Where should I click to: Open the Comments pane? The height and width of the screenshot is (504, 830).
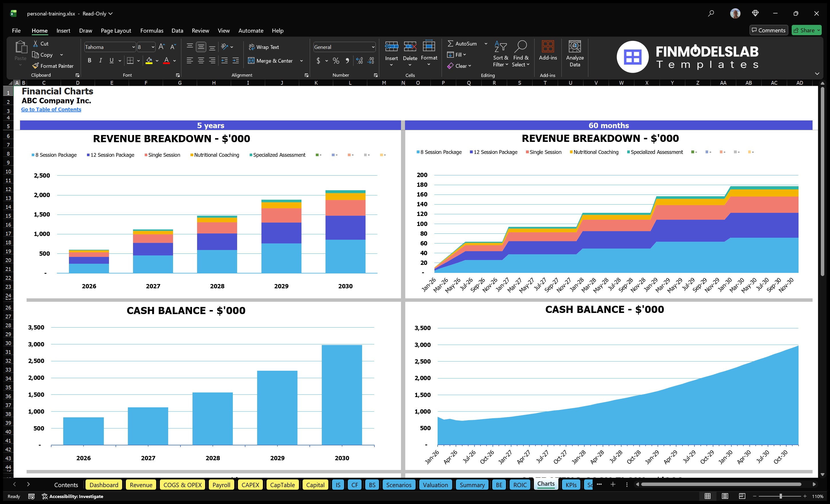tap(768, 30)
